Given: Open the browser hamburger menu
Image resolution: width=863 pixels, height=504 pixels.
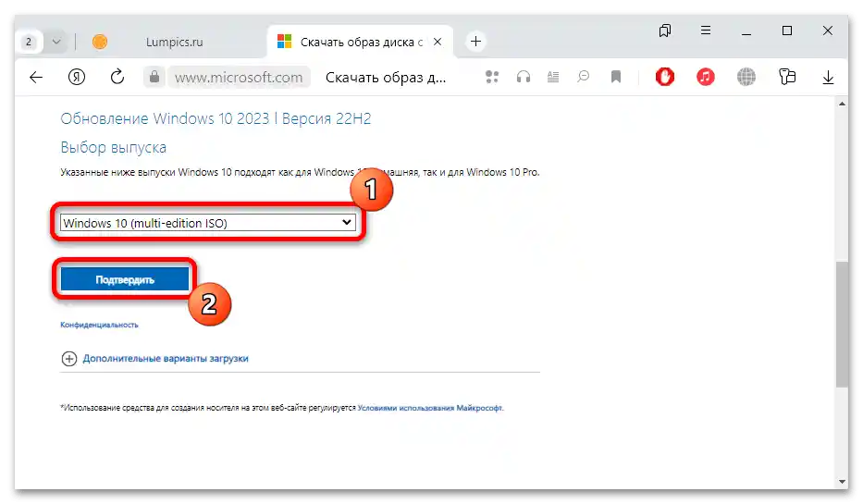Looking at the screenshot, I should click(706, 31).
